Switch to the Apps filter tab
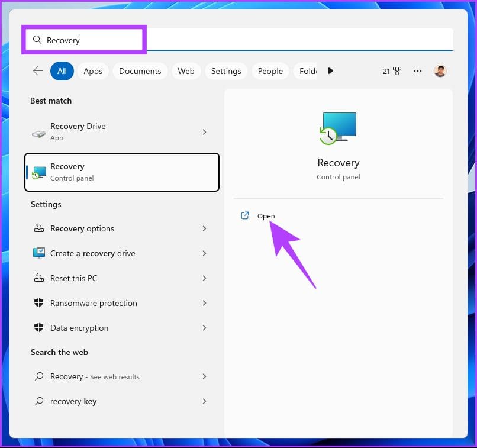Screen dimensions: 477x448 pyautogui.click(x=93, y=71)
